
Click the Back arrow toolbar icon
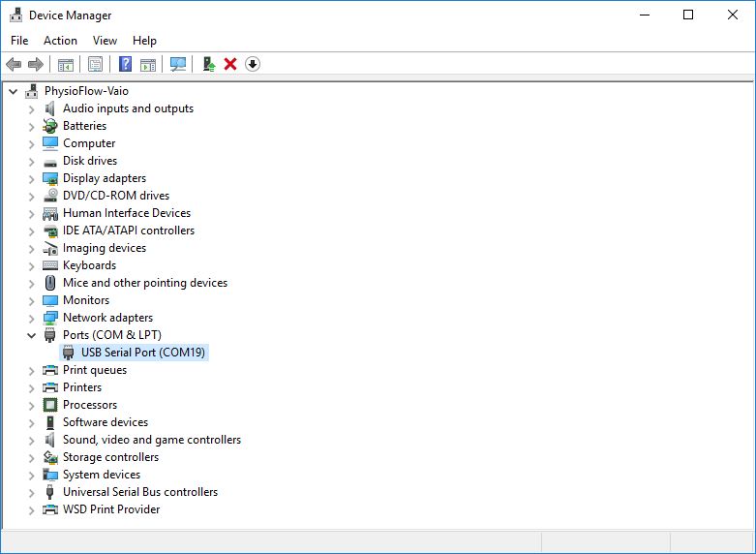[x=14, y=64]
